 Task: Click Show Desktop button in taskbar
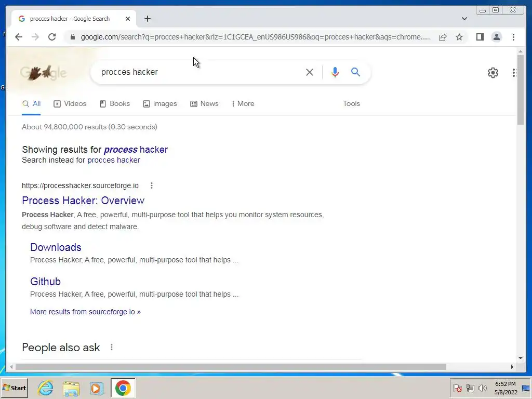(527, 388)
